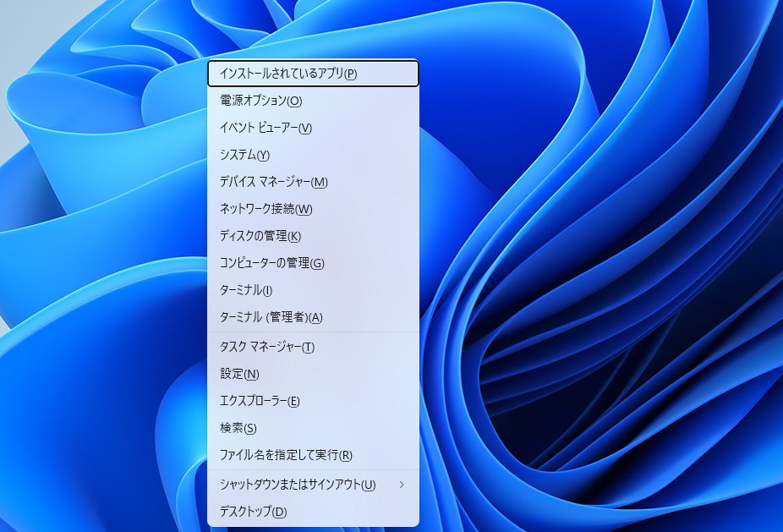Screen dimensions: 783x532
Task: Select 検索 menu item
Action: (238, 428)
